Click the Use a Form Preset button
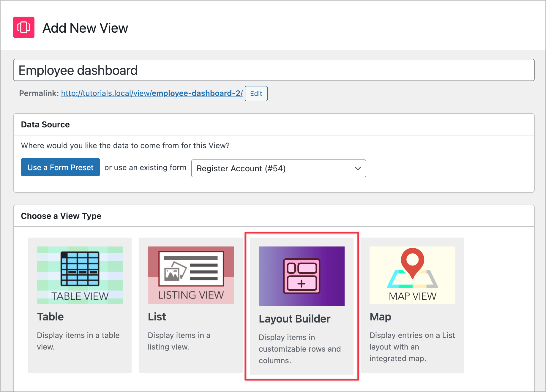The width and height of the screenshot is (546, 392). coord(60,167)
